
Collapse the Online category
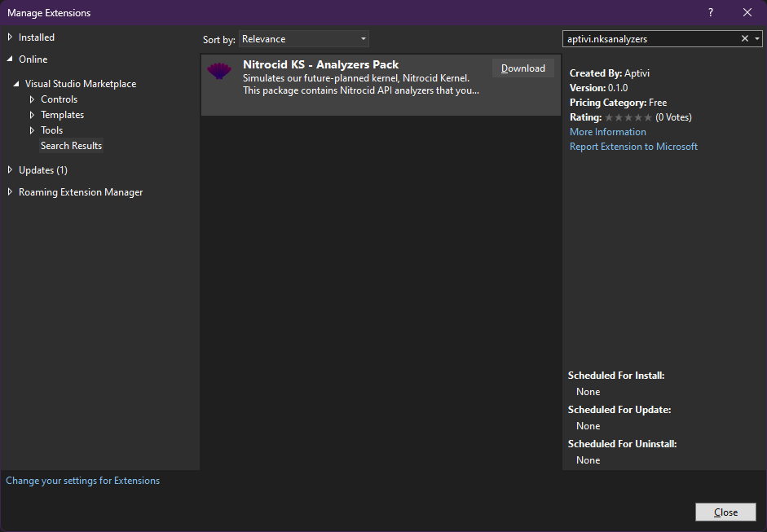10,59
